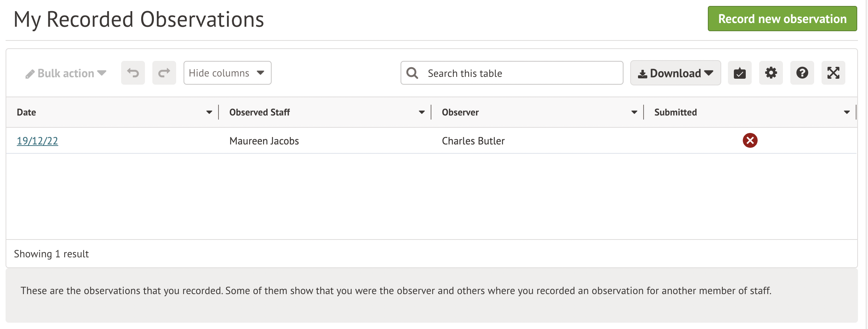
Task: Open the Bulk action dropdown
Action: [66, 73]
